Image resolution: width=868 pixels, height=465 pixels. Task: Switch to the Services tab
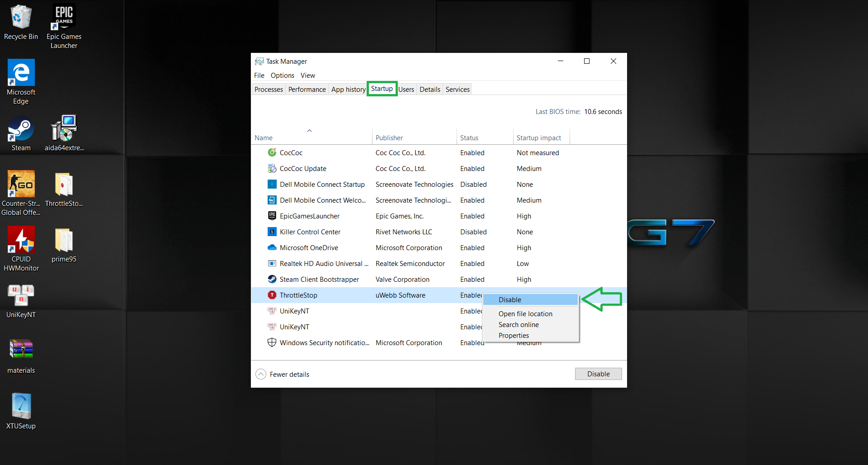point(458,90)
